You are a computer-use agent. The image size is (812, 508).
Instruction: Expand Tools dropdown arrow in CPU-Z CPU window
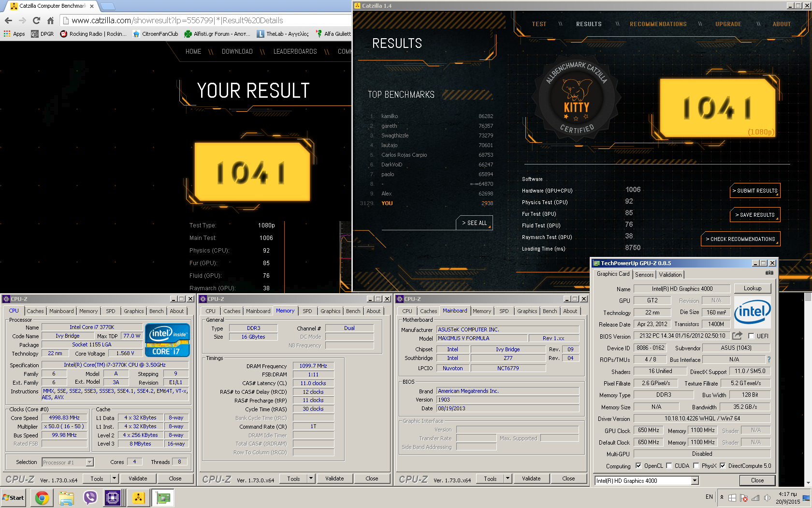point(115,478)
